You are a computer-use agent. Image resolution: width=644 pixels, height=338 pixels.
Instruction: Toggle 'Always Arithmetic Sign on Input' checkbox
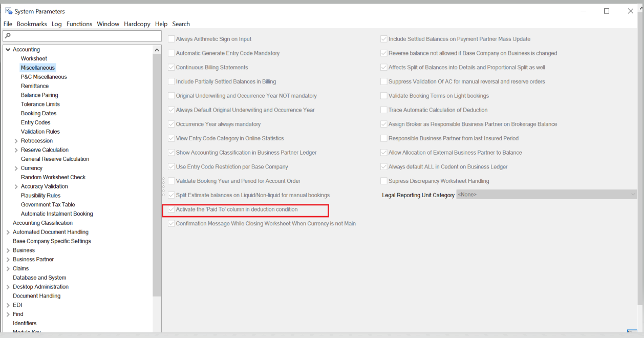172,39
